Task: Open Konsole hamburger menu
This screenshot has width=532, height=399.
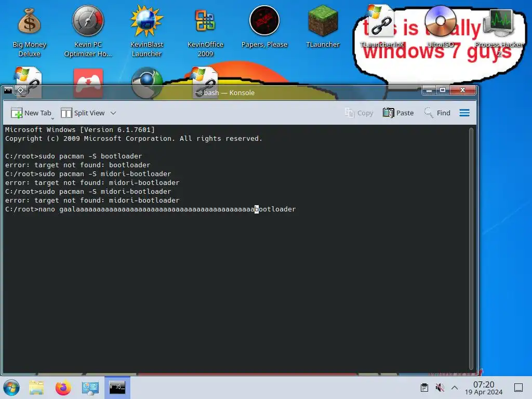Action: pyautogui.click(x=464, y=113)
